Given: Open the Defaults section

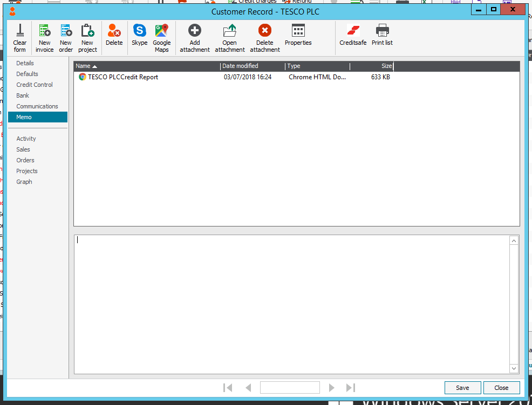Looking at the screenshot, I should click(27, 74).
